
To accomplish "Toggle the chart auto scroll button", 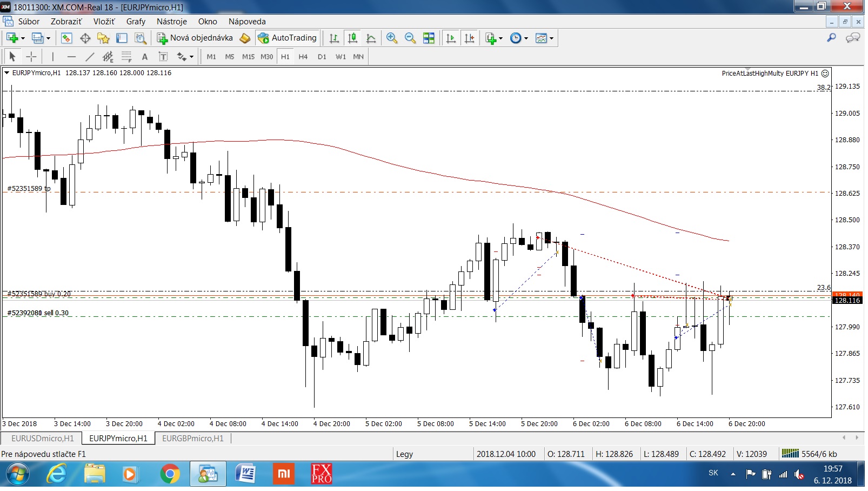I will 451,38.
